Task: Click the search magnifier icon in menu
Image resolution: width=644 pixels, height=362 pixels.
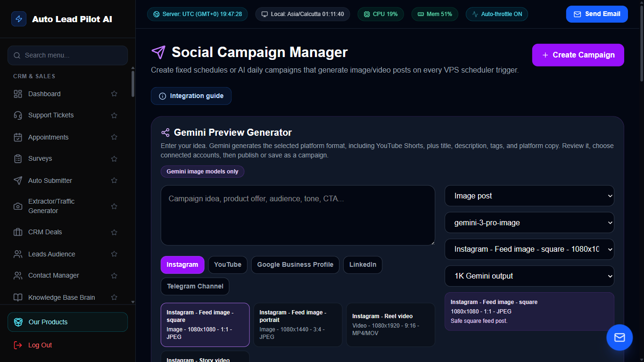Action: [x=17, y=56]
